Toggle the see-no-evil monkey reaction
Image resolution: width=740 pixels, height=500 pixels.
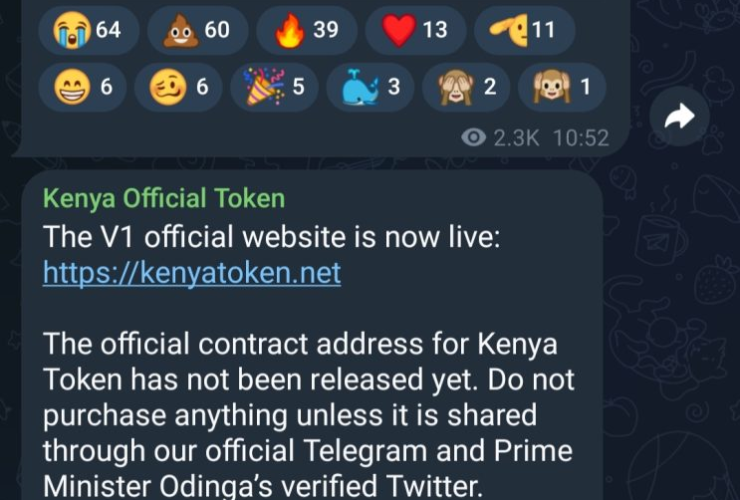(466, 87)
